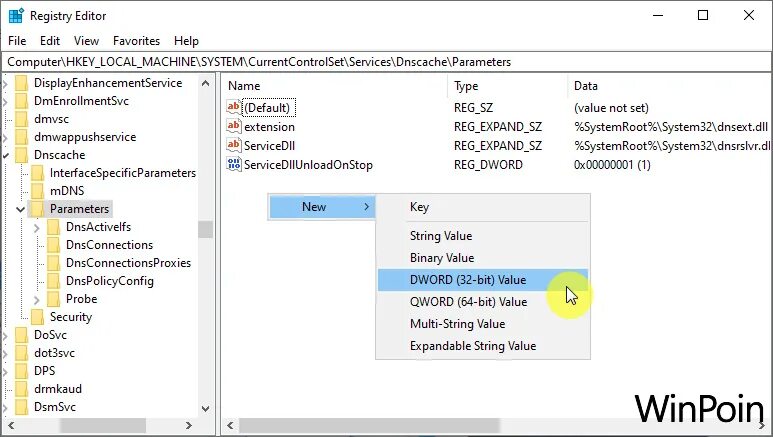This screenshot has width=773, height=437.
Task: Expand the DnsActiveIfs key
Action: coord(37,227)
